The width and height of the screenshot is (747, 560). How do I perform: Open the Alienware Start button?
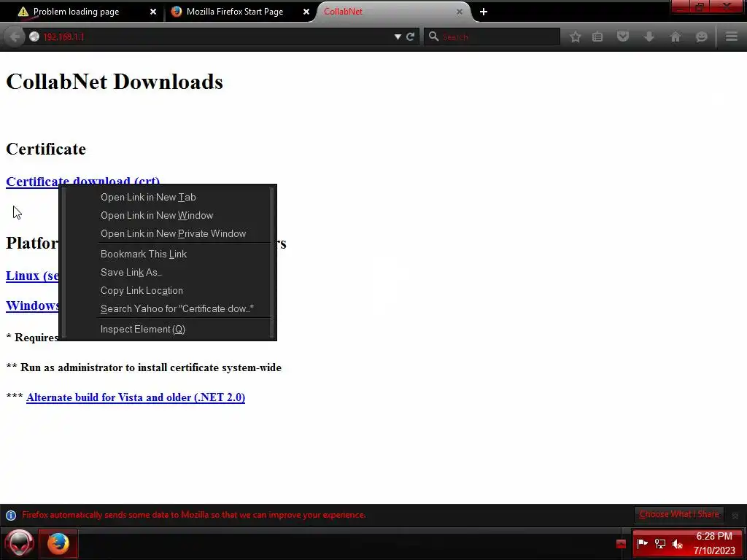19,542
